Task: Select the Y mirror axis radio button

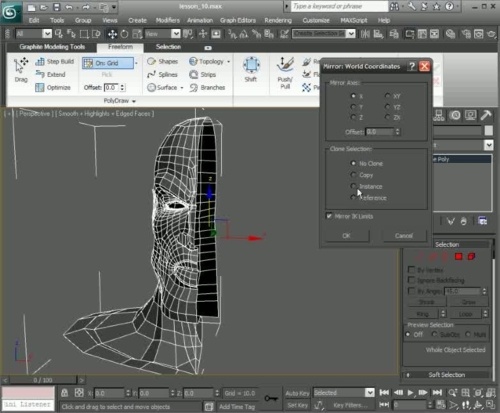Action: tap(353, 107)
